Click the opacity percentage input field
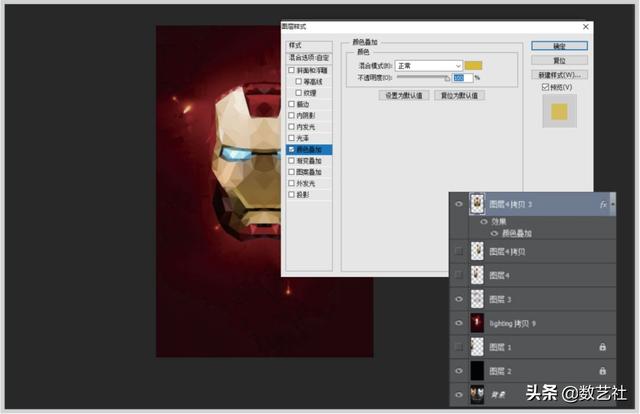The width and height of the screenshot is (640, 414). [462, 78]
